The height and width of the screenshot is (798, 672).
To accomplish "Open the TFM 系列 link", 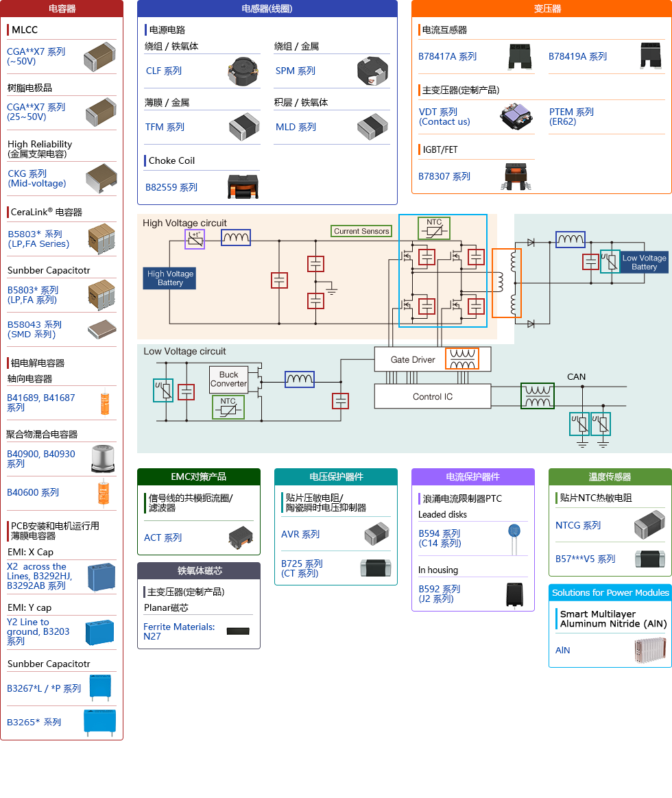I will pyautogui.click(x=165, y=127).
